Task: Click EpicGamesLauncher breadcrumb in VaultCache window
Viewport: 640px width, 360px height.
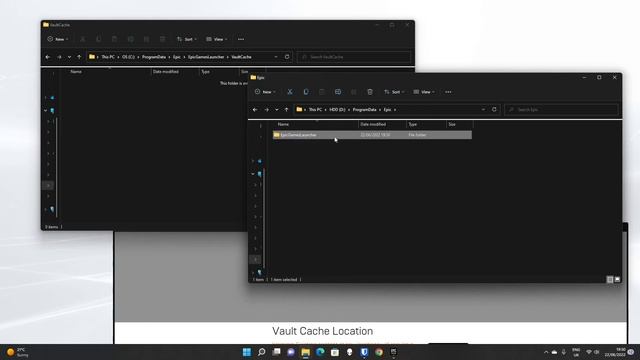Action: click(206, 57)
